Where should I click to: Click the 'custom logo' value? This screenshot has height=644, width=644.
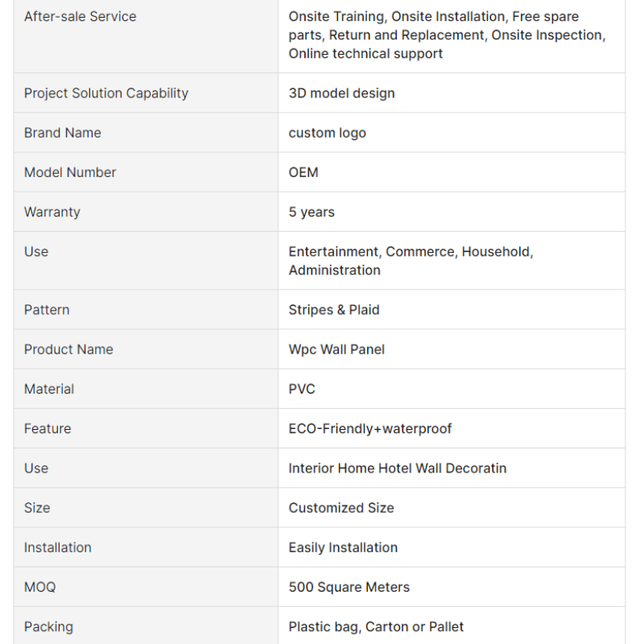click(328, 133)
